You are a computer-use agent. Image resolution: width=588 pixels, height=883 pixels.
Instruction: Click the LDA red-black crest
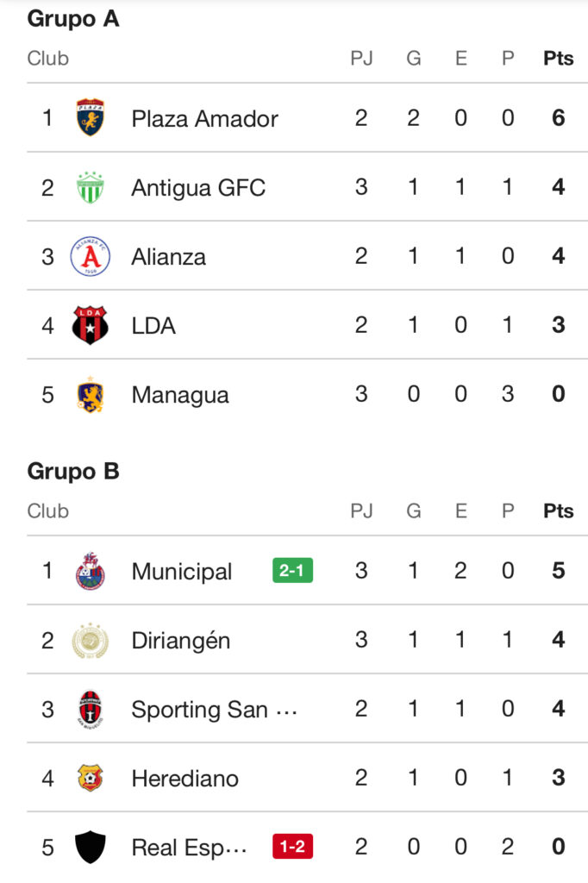pos(90,325)
